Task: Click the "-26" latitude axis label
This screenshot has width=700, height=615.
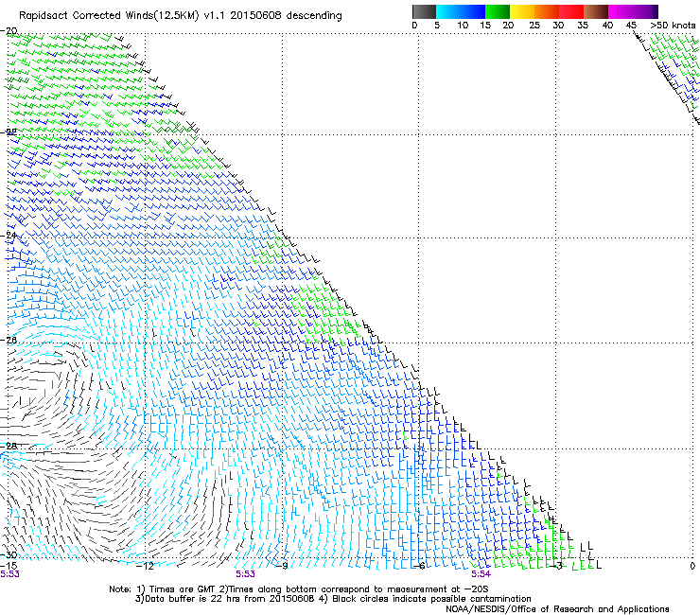Action: 9,340
